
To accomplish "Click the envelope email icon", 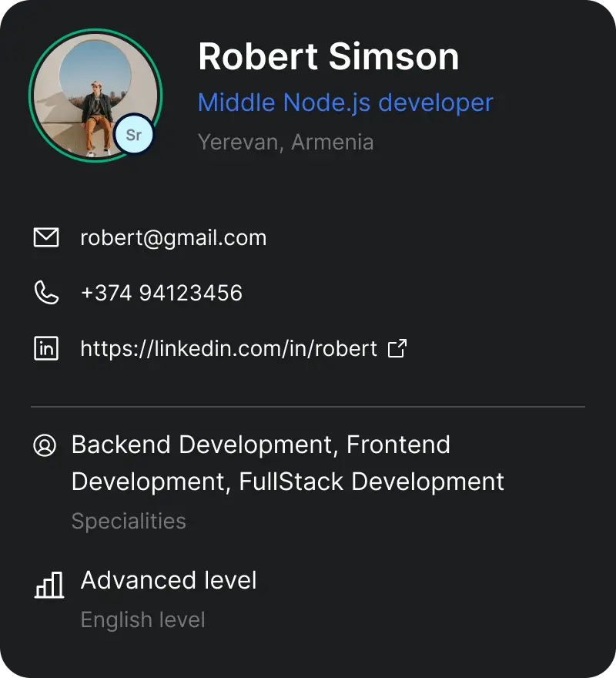I will pos(46,237).
